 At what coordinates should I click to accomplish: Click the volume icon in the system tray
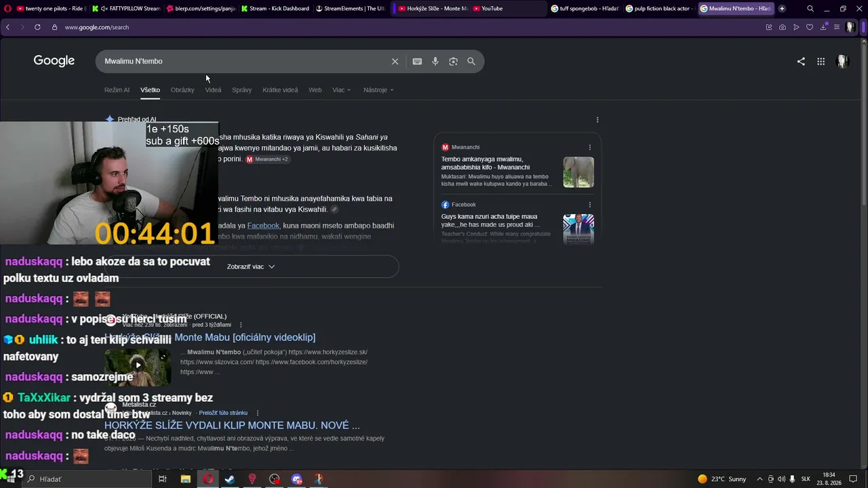tap(781, 479)
